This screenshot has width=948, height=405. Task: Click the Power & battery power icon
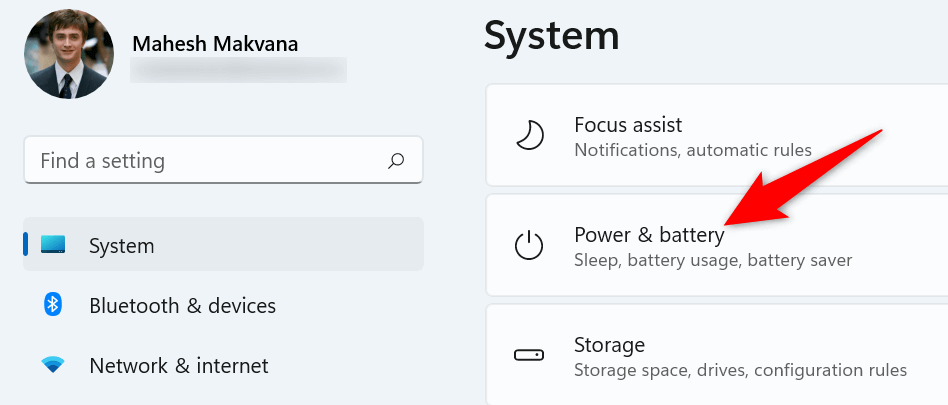[x=528, y=246]
